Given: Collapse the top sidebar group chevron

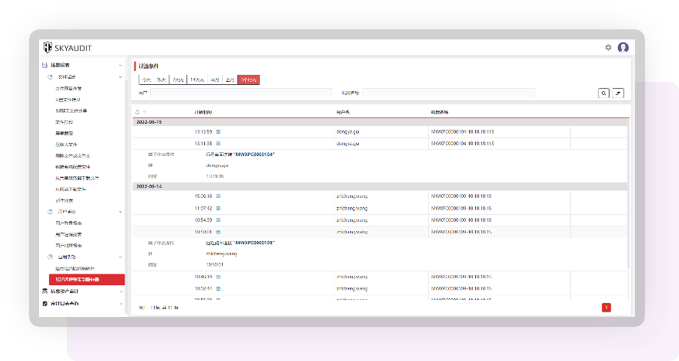Looking at the screenshot, I should 120,65.
